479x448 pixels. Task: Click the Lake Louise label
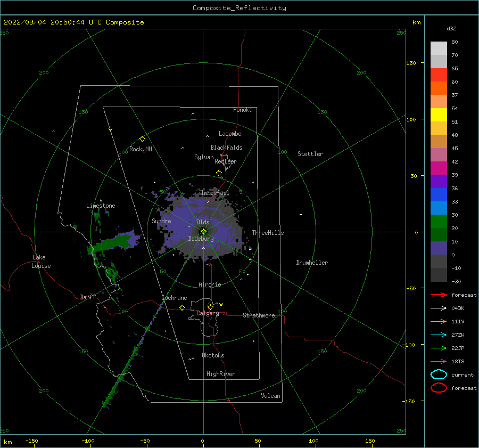[41, 262]
